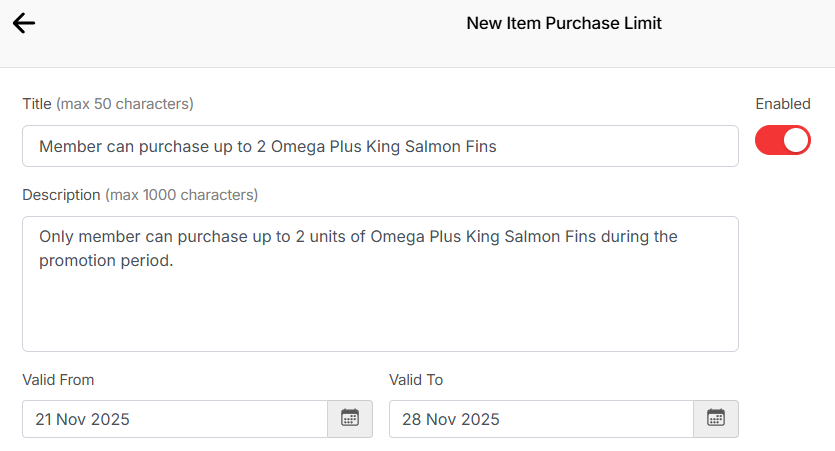Click the Enabled label above the switch

tap(782, 104)
